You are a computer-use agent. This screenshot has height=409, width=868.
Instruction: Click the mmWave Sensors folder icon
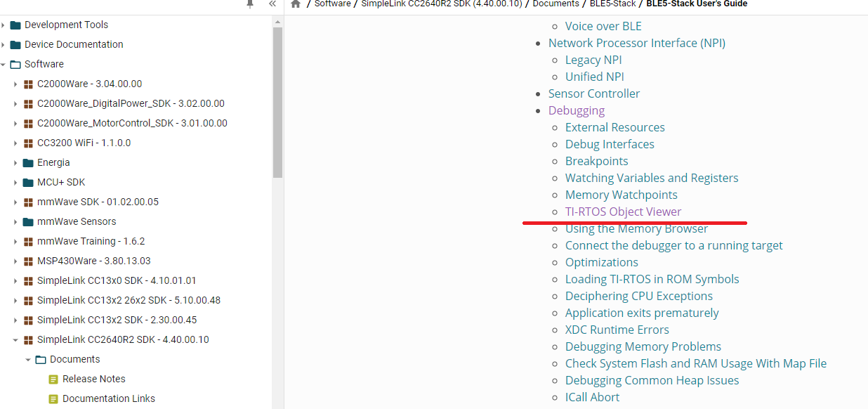click(x=28, y=221)
